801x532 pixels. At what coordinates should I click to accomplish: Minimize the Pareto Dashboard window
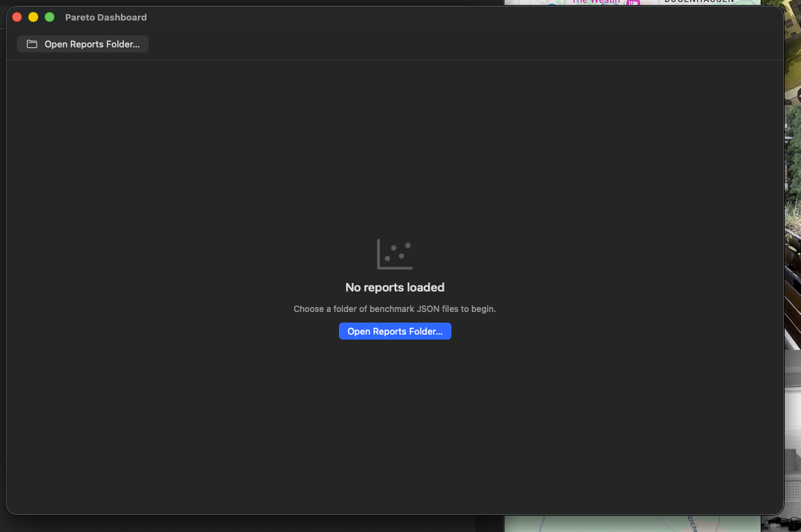tap(33, 18)
